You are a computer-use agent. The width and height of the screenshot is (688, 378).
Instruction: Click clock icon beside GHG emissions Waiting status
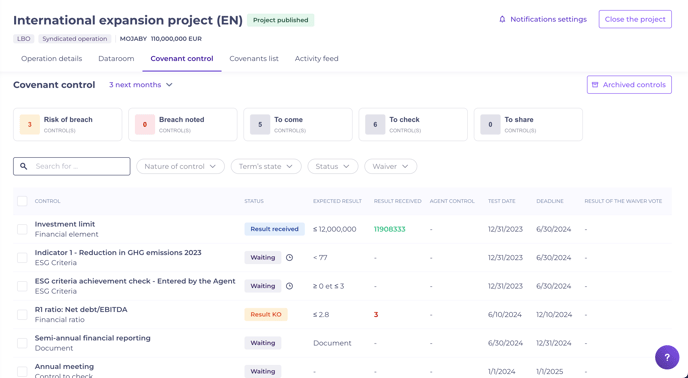point(290,258)
